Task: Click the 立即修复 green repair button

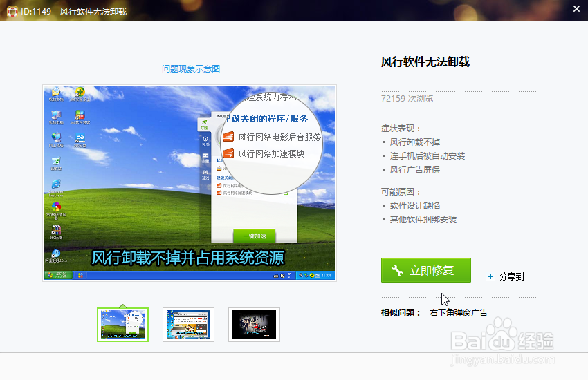Action: pos(425,270)
